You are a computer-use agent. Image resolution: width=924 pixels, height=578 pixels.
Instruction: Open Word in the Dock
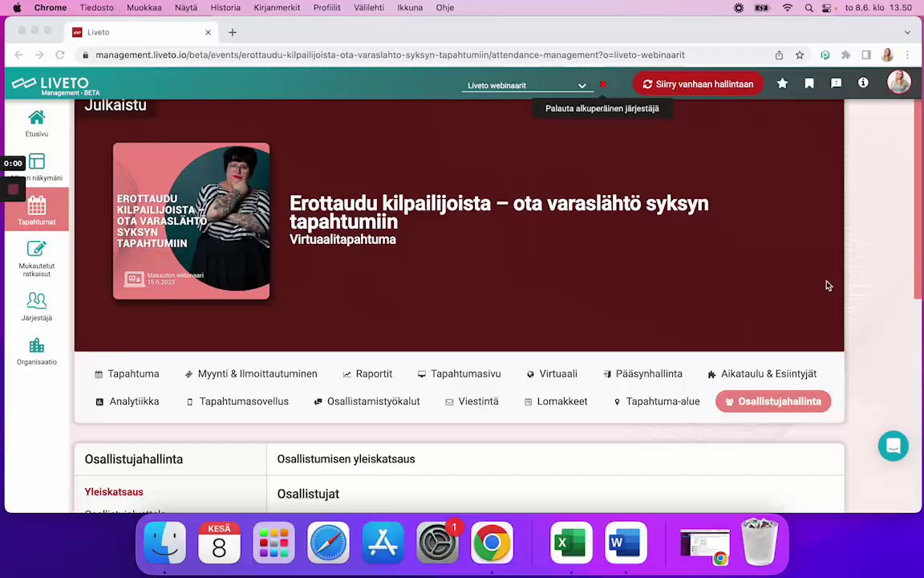click(x=626, y=543)
